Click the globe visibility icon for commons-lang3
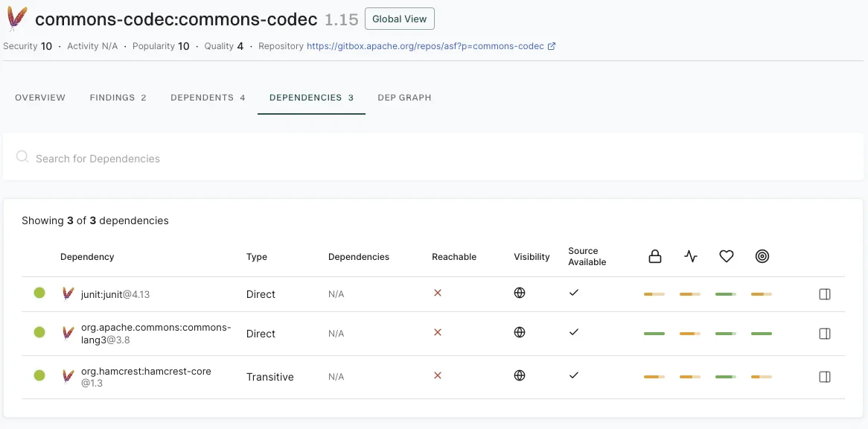 pos(519,332)
